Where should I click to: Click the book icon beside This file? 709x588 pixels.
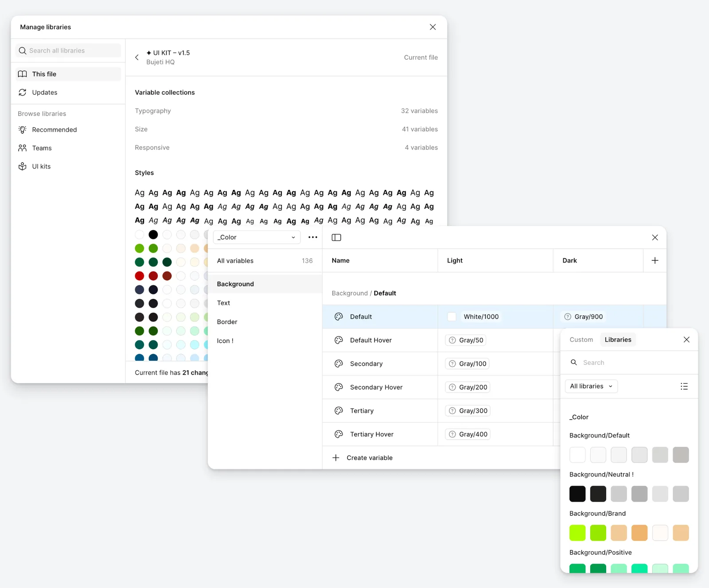pyautogui.click(x=22, y=74)
